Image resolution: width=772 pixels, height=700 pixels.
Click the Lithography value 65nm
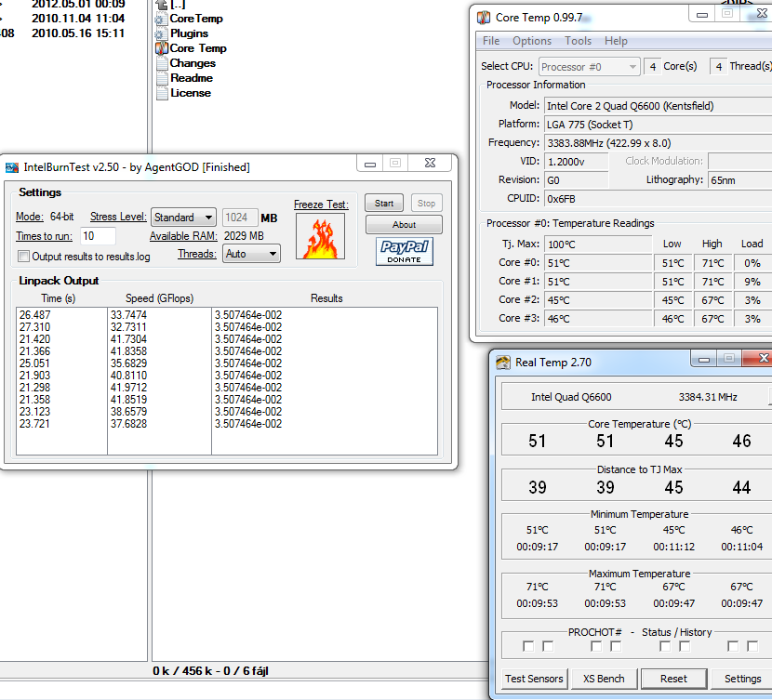click(740, 180)
